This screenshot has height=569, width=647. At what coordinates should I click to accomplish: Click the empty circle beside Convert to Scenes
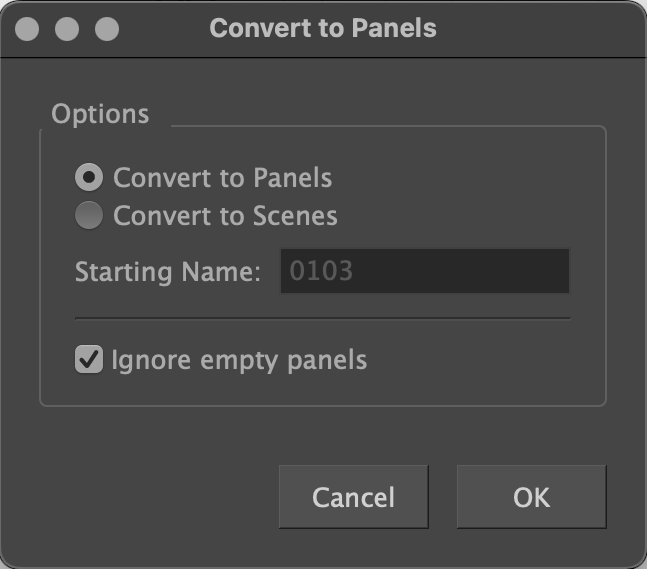[x=90, y=216]
